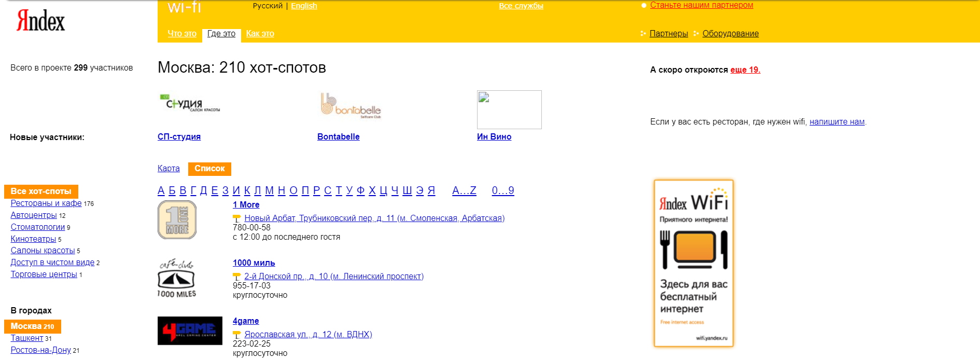Select the Список view tab
Viewport: 980px width, 358px height.
pos(209,169)
